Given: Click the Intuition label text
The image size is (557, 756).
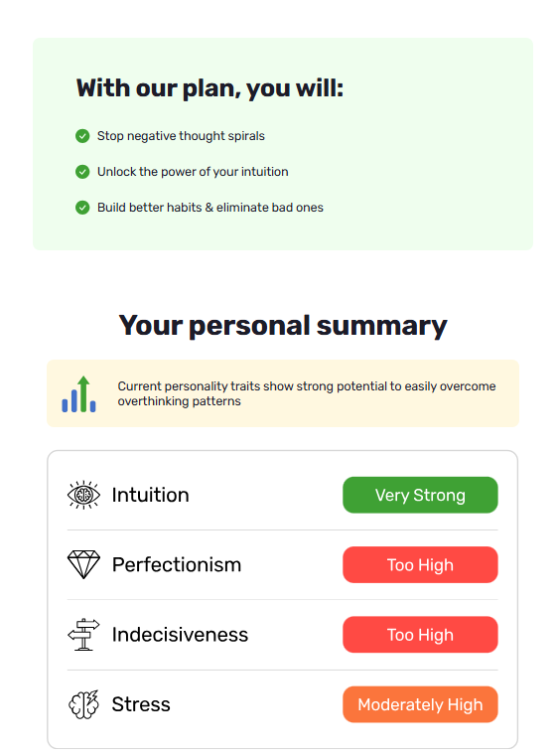Looking at the screenshot, I should (x=150, y=495).
